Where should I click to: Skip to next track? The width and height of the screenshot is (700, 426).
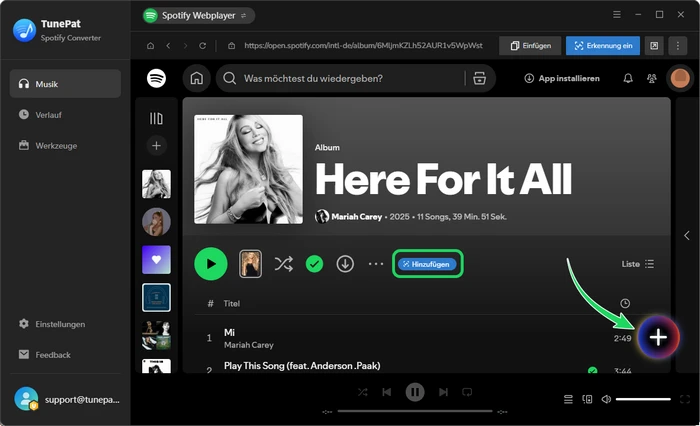443,392
